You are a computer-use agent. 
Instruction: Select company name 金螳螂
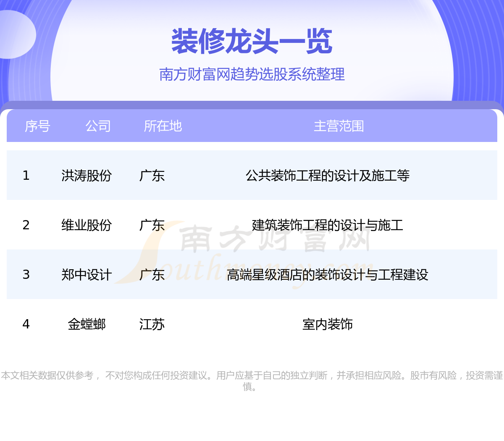click(x=87, y=324)
